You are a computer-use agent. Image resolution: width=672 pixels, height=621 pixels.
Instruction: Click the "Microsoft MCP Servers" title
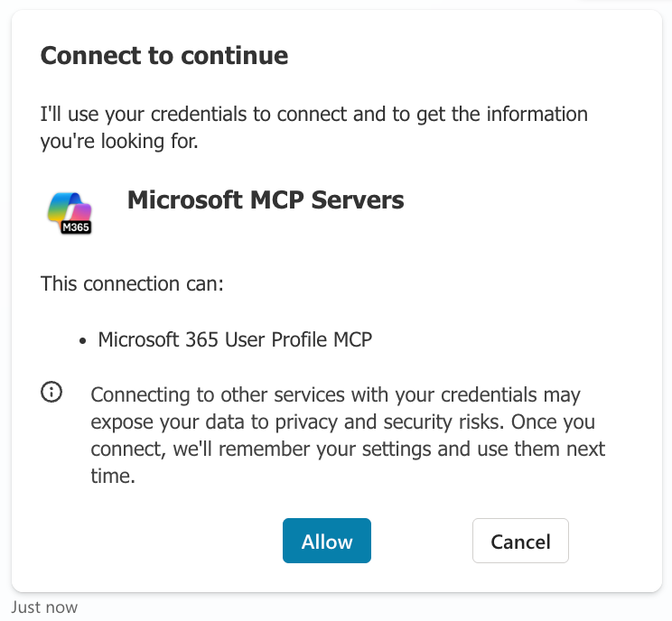pyautogui.click(x=266, y=199)
